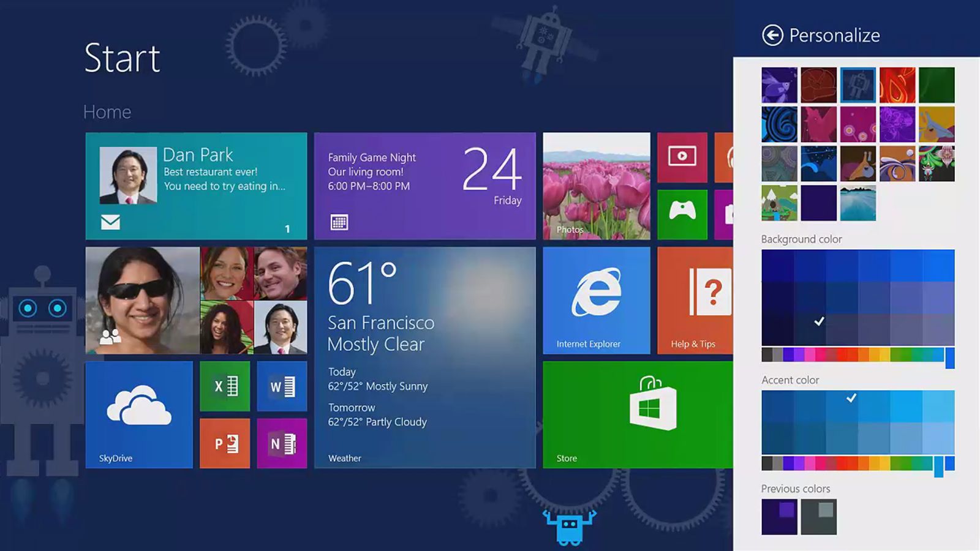Screen dimensions: 980x551
Task: Go back from the Personalize panel
Action: pos(773,35)
